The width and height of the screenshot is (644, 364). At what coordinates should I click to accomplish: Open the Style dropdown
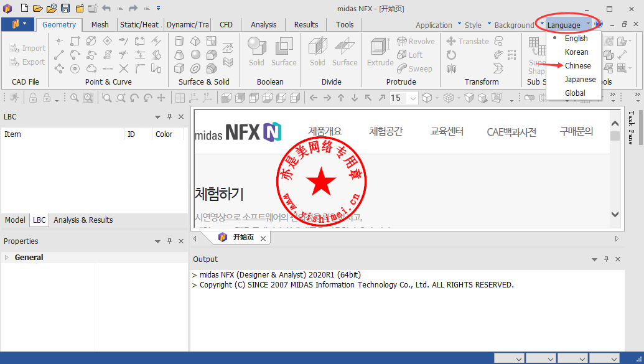pyautogui.click(x=477, y=25)
